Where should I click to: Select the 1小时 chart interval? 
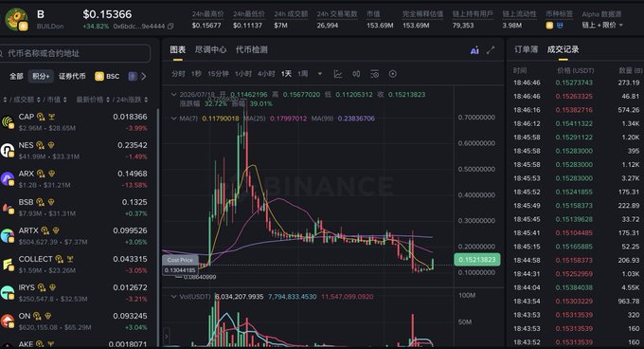tap(243, 74)
